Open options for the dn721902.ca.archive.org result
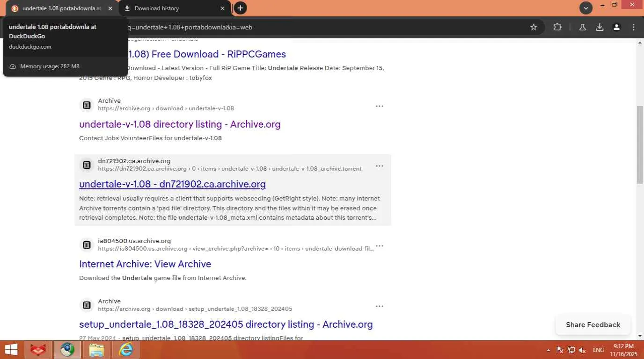The image size is (644, 359). (380, 166)
